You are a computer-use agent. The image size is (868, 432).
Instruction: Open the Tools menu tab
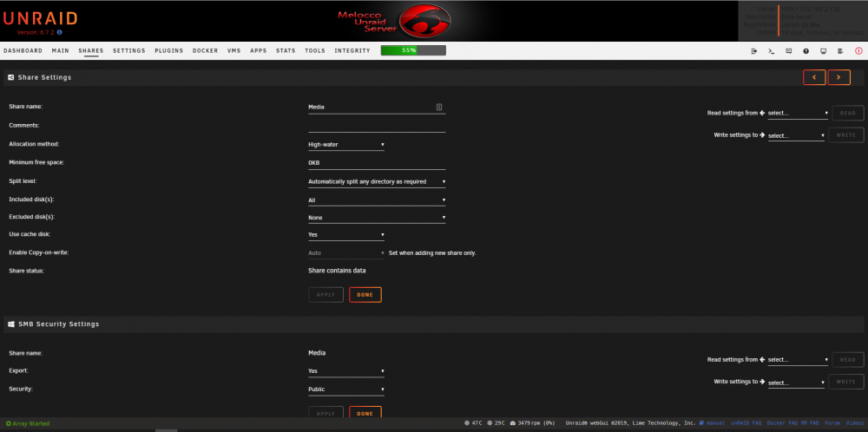pyautogui.click(x=315, y=51)
